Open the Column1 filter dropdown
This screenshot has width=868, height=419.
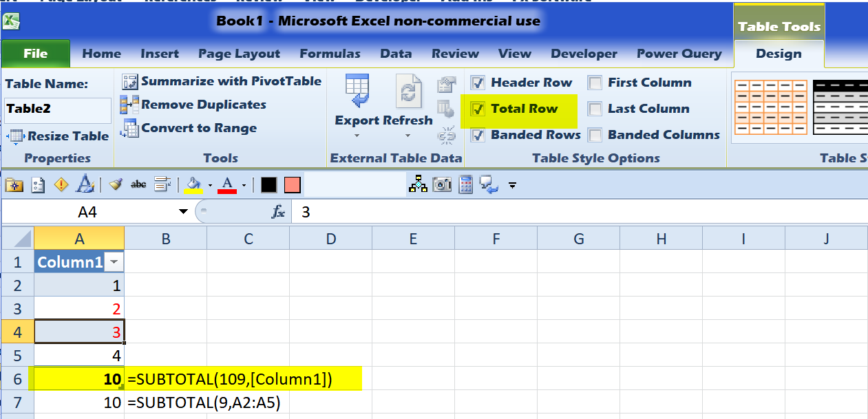(114, 262)
